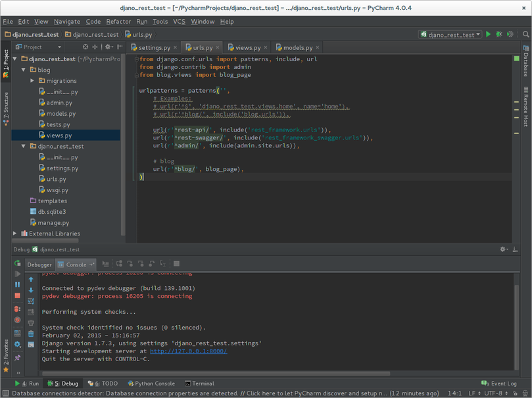
Task: Start debugging with the bug icon
Action: [498, 34]
